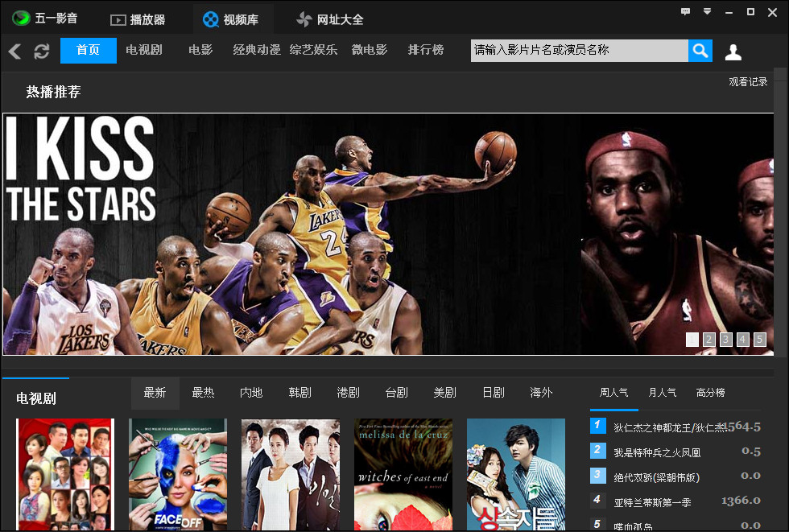Open the title bar dropdown menu arrow
Viewport: 789px width, 532px height.
coord(707,11)
